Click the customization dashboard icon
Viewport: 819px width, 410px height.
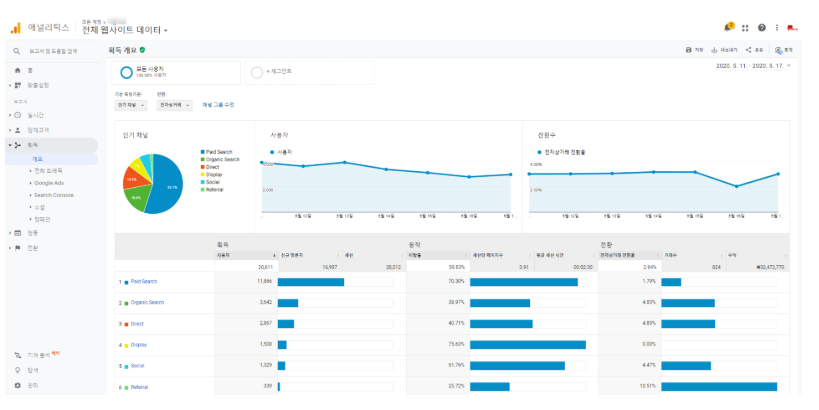coord(18,85)
